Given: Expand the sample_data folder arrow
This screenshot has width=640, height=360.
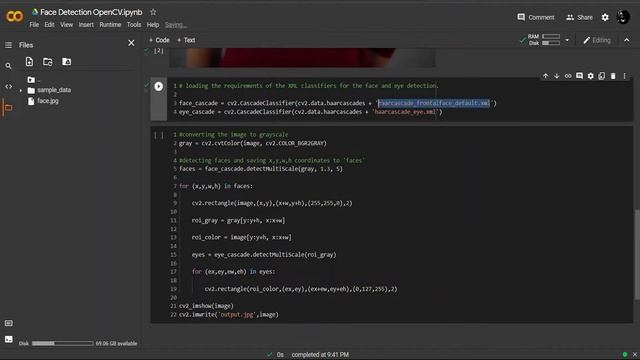Looking at the screenshot, I should [21, 90].
